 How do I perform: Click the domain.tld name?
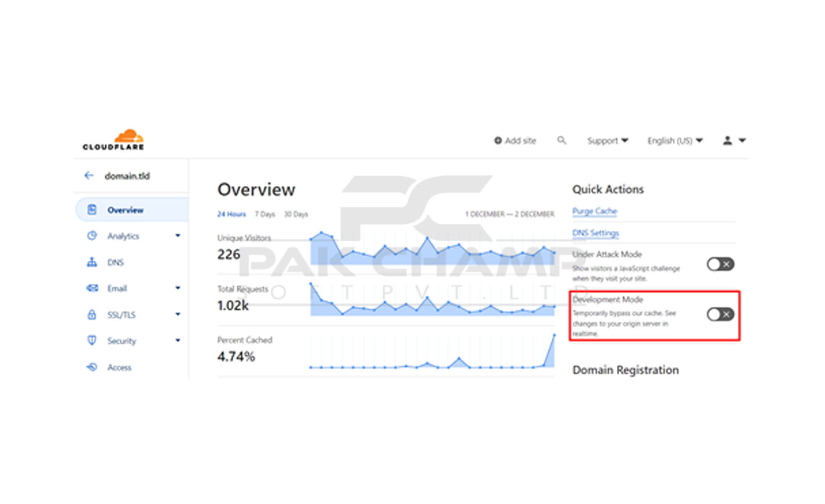click(x=127, y=176)
